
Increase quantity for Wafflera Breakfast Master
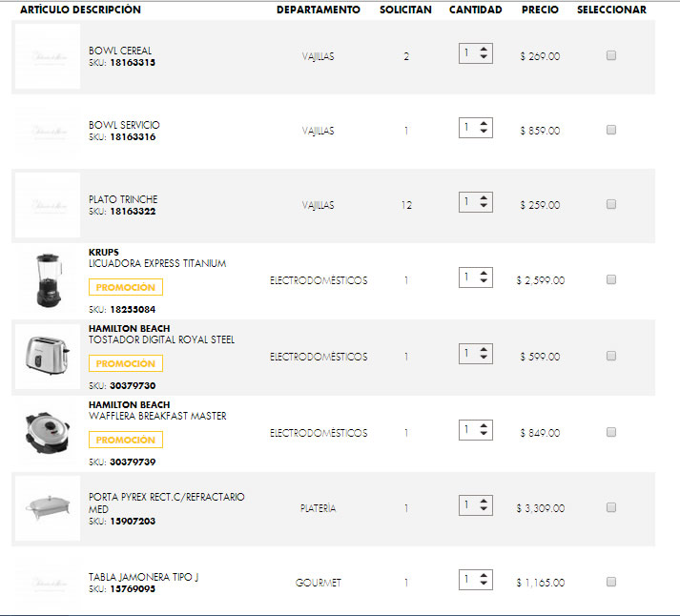tap(484, 425)
